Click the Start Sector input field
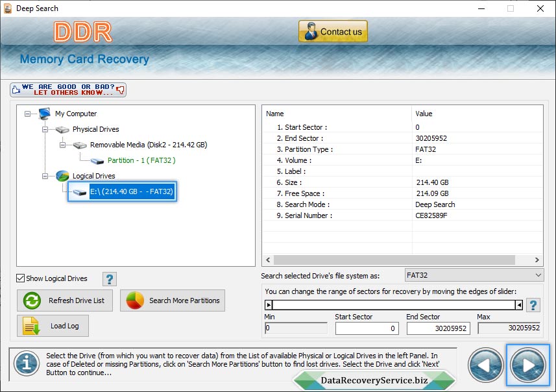The height and width of the screenshot is (392, 556). pyautogui.click(x=367, y=328)
